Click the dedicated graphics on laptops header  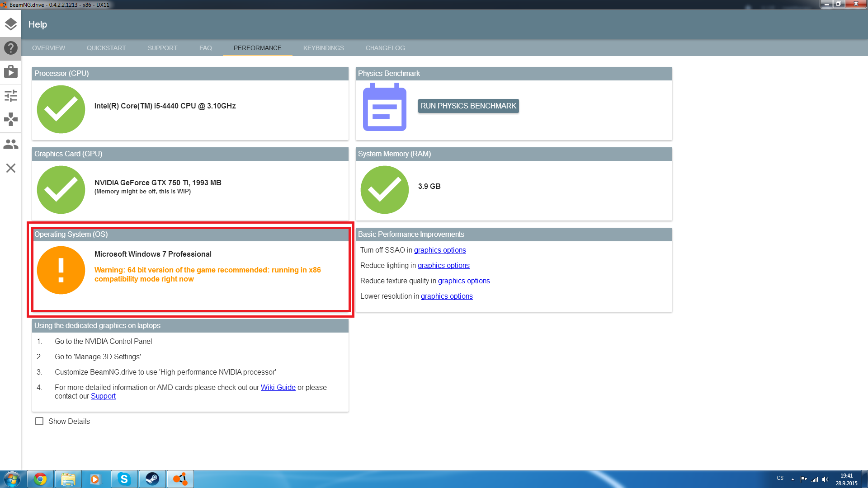[x=190, y=325]
